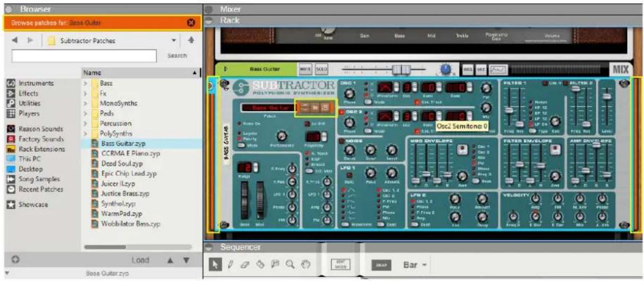644x281 pixels.
Task: Open the Bar snap value dropdown
Action: coord(425,264)
